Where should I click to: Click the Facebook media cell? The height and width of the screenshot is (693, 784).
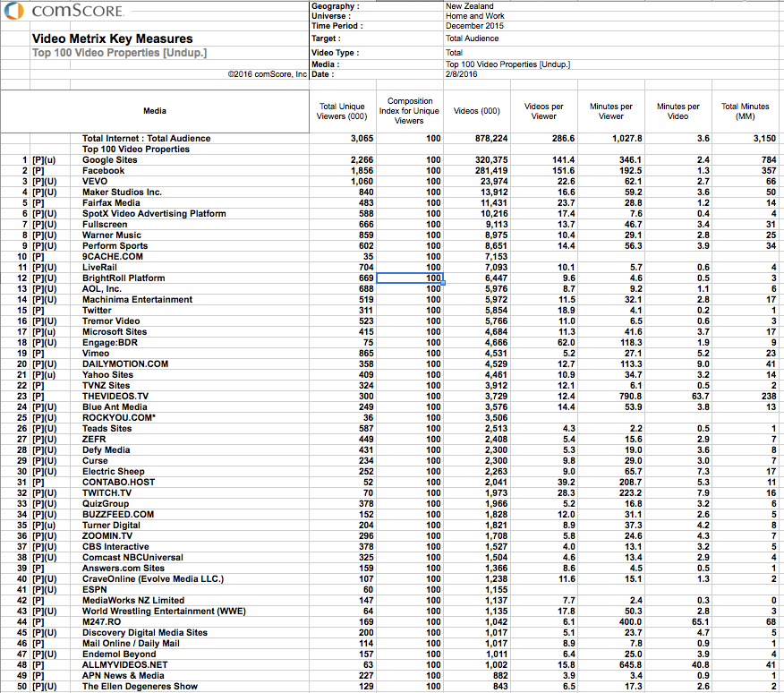tap(104, 171)
